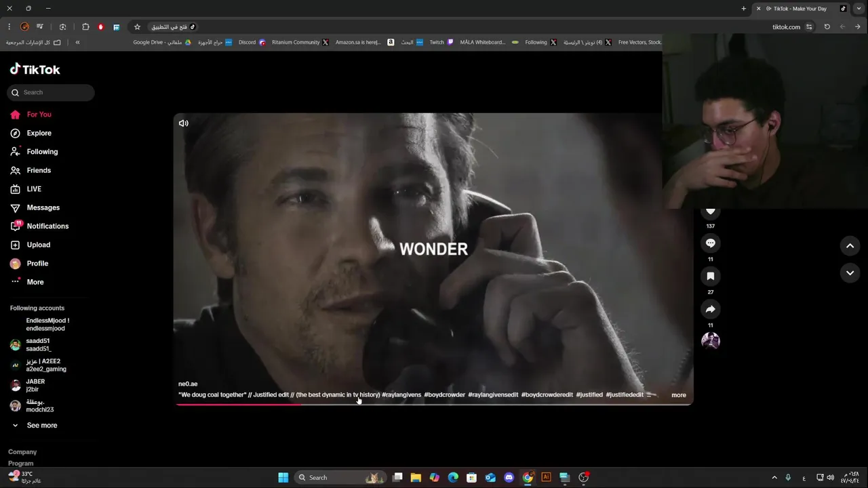The image size is (868, 488).
Task: Bookmark this page with star icon
Action: point(137,26)
